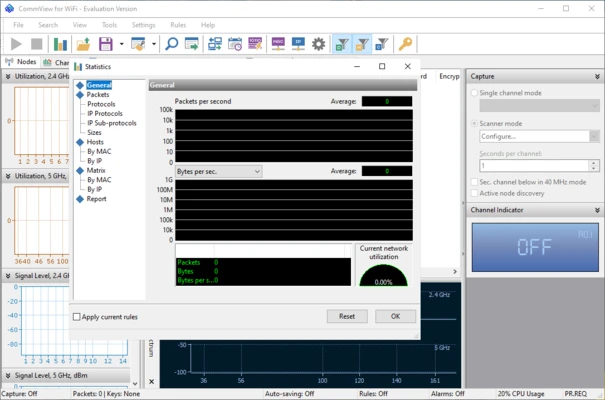Click the Statistics dialog title icon
Image resolution: width=605 pixels, height=400 pixels.
pyautogui.click(x=78, y=67)
